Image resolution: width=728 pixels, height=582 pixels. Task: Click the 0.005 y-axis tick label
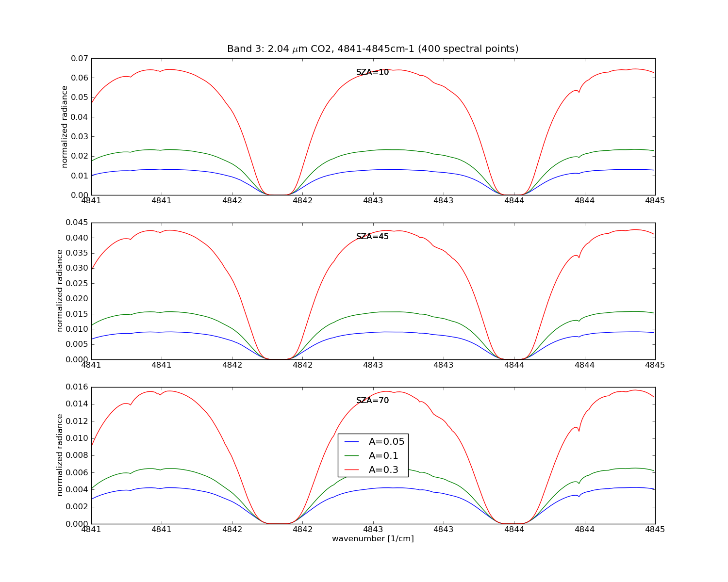click(77, 344)
